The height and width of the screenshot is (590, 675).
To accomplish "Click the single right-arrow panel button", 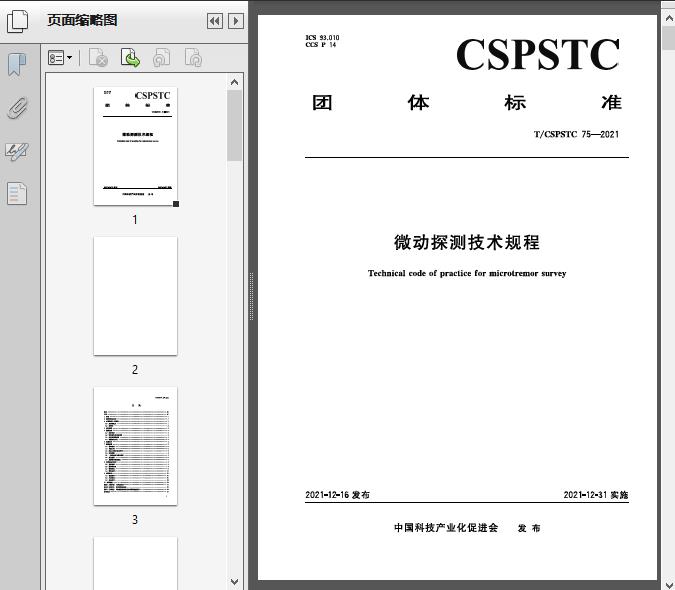I will pyautogui.click(x=236, y=21).
